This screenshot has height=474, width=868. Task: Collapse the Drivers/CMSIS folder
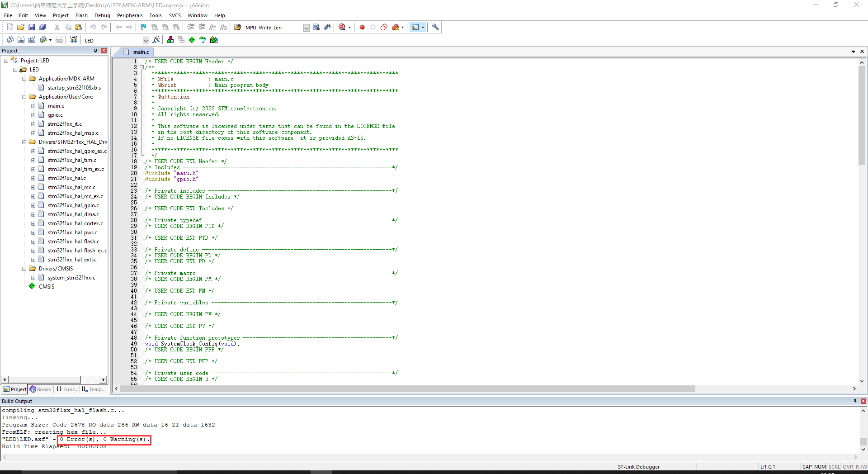(x=24, y=269)
